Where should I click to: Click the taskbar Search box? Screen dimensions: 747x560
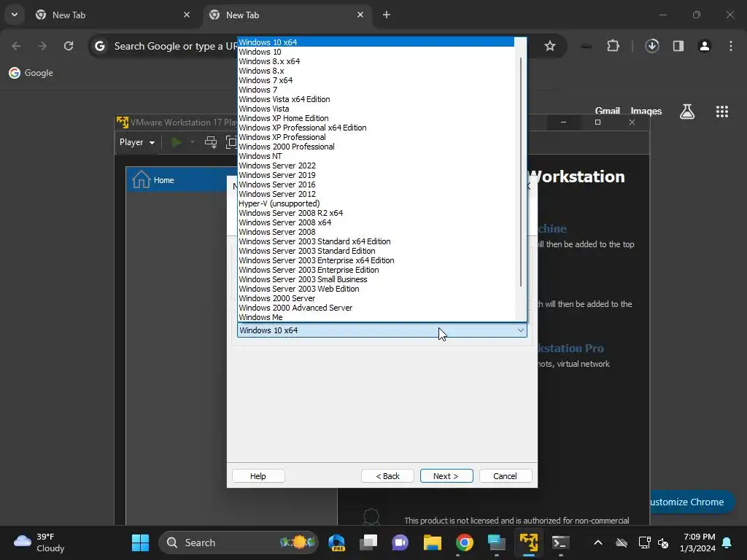tap(239, 542)
